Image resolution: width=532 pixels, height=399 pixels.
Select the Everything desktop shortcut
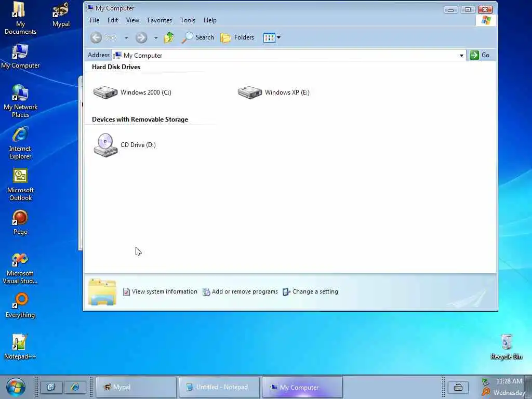tap(20, 305)
